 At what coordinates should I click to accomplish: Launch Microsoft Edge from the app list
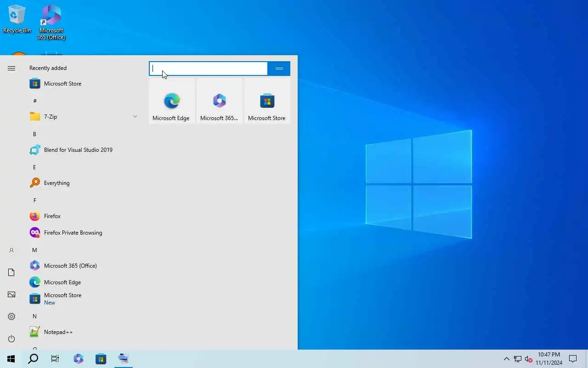click(84, 282)
